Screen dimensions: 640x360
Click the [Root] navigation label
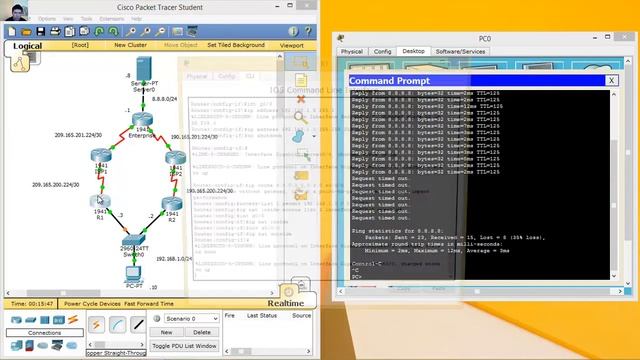pyautogui.click(x=80, y=45)
